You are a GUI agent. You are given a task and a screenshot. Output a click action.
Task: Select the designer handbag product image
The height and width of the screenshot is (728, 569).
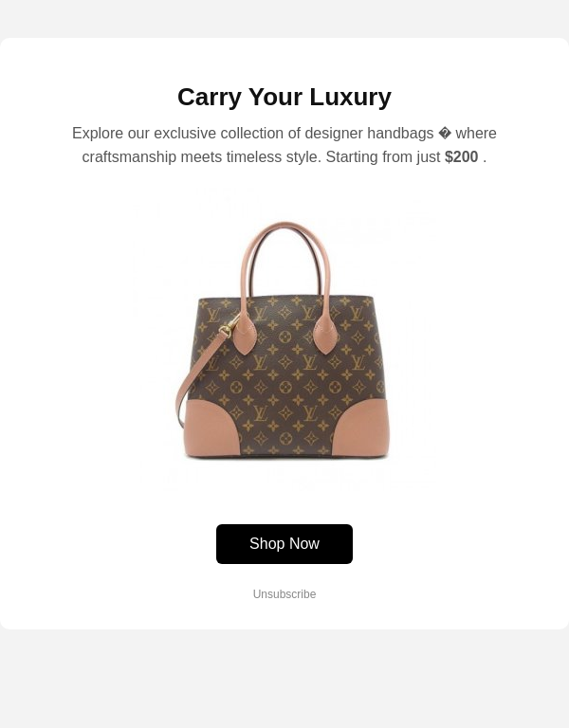coord(284,339)
